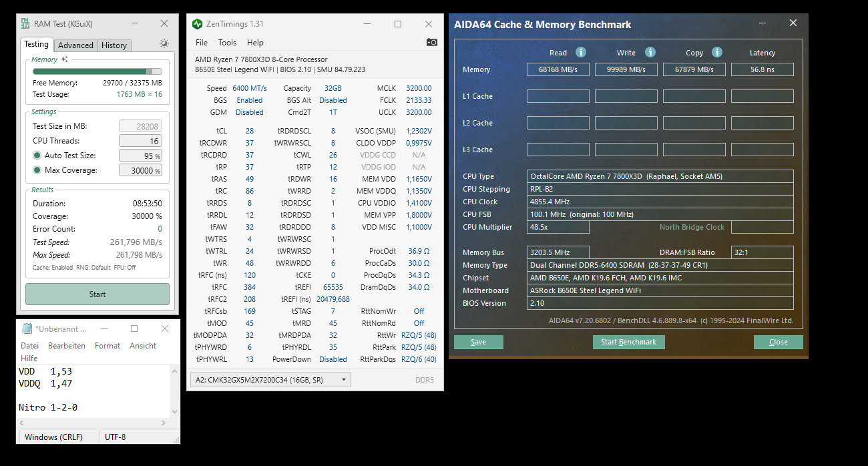The image size is (868, 466).
Task: Click the Close button in AIDA64
Action: pyautogui.click(x=779, y=342)
